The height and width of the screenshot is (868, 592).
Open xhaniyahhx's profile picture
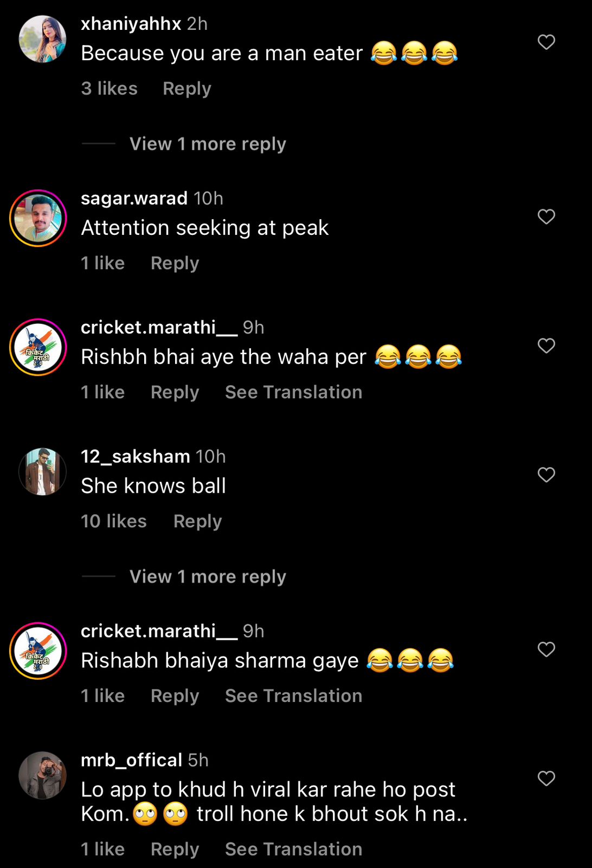coord(42,39)
